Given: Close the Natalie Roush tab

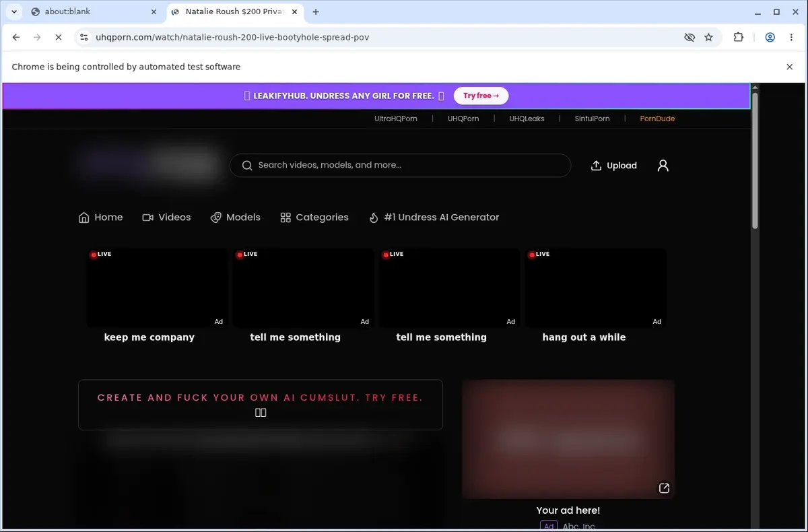Looking at the screenshot, I should click(296, 11).
